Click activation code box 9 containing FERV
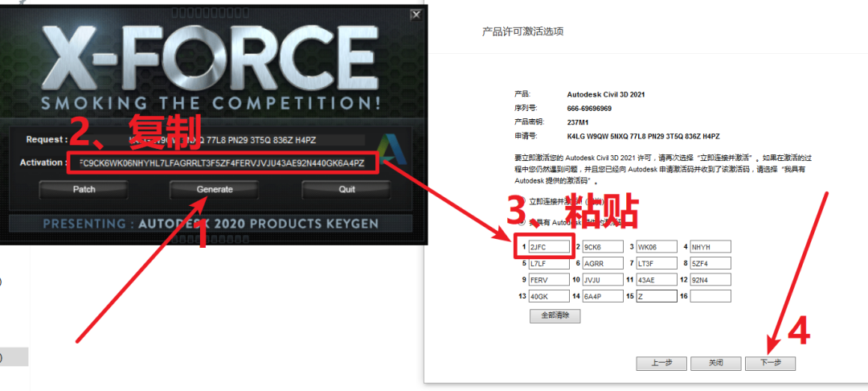868x391 pixels. pos(549,280)
